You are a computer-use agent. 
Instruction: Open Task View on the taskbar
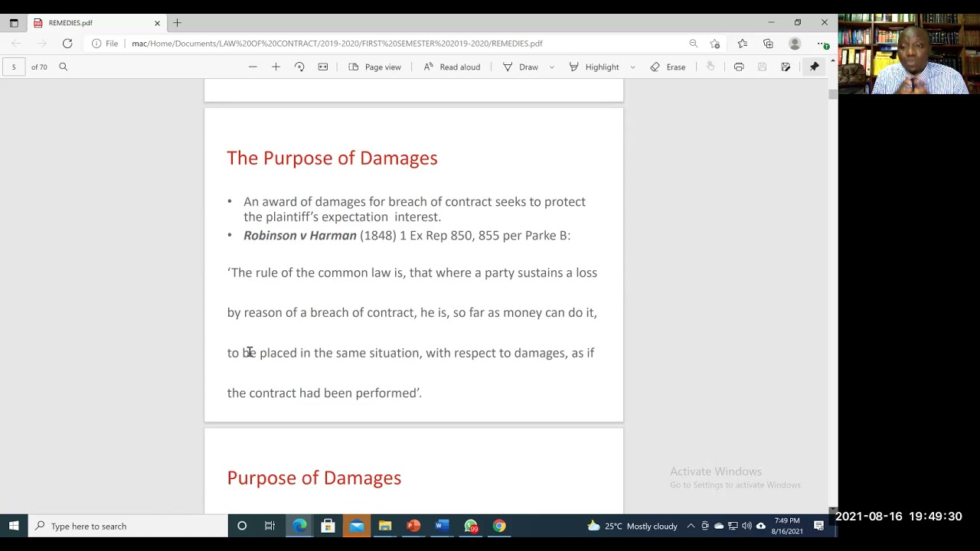click(x=269, y=527)
